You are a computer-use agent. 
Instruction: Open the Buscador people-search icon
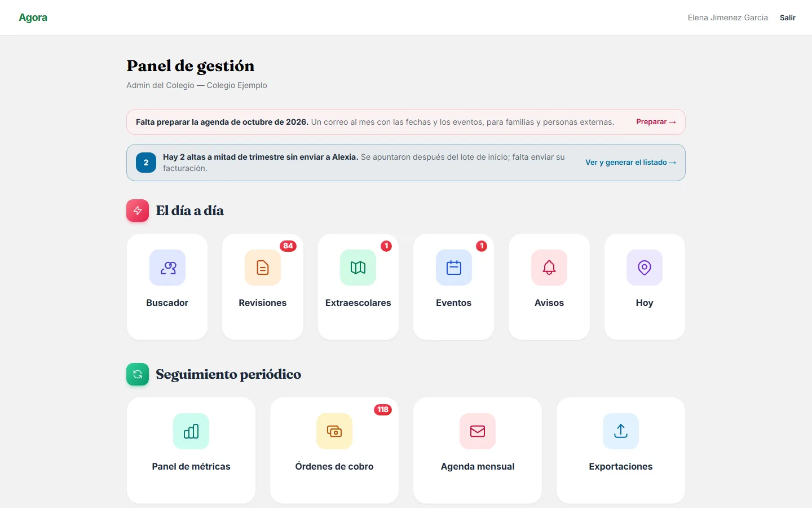(x=167, y=268)
